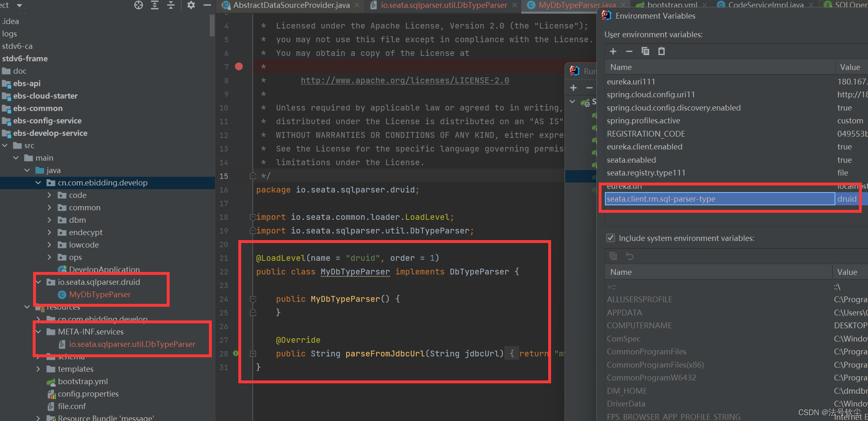Select REGISTRATION_CODE variable row
868x421 pixels.
(736, 134)
